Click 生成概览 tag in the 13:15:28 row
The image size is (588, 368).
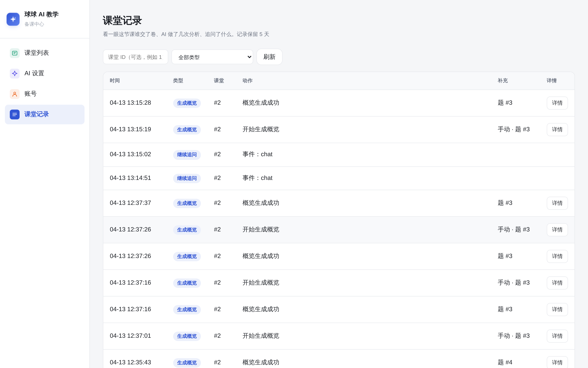click(x=187, y=103)
